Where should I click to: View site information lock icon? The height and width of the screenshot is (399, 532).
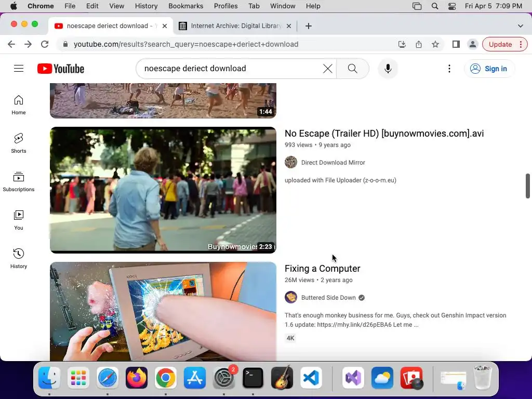tap(65, 44)
